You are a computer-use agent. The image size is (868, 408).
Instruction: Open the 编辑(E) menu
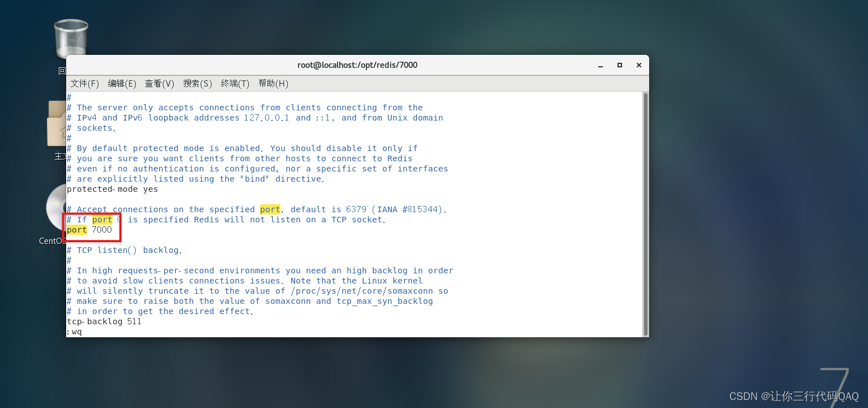click(122, 83)
